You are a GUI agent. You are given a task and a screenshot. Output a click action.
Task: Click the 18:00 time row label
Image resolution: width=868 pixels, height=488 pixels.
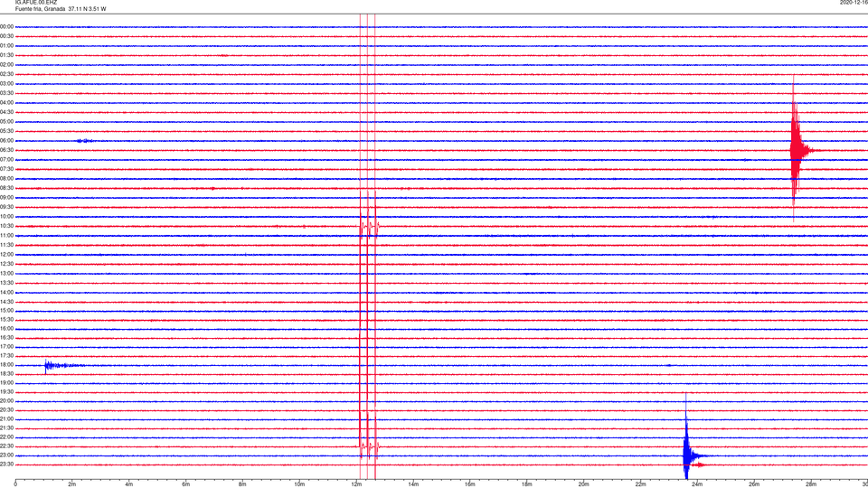[x=6, y=364]
